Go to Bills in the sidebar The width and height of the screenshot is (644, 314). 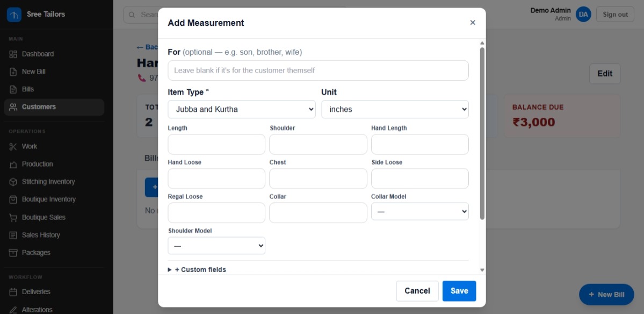click(x=54, y=89)
